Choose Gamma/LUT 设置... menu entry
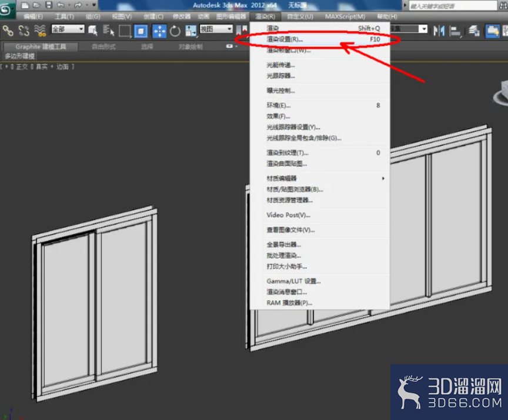This screenshot has height=420, width=508. click(320, 281)
